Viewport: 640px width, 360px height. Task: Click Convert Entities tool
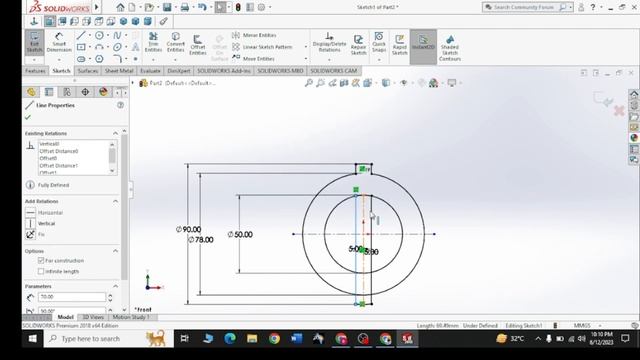[x=176, y=42]
